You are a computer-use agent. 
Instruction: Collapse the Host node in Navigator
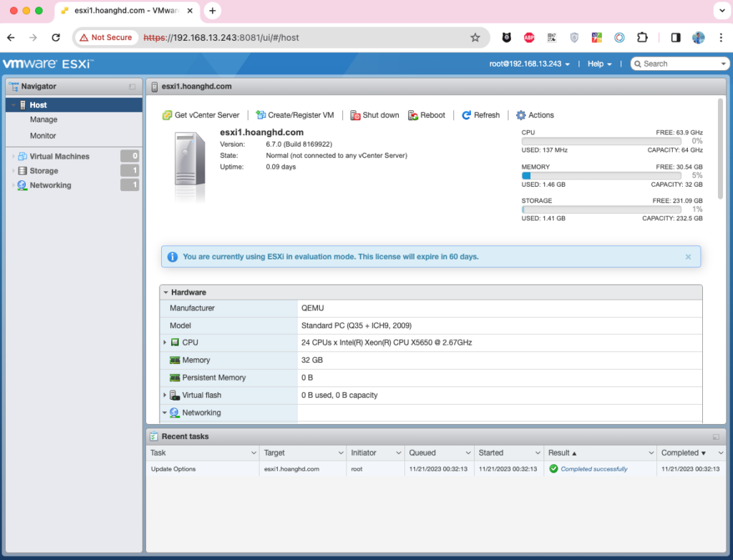coord(13,105)
